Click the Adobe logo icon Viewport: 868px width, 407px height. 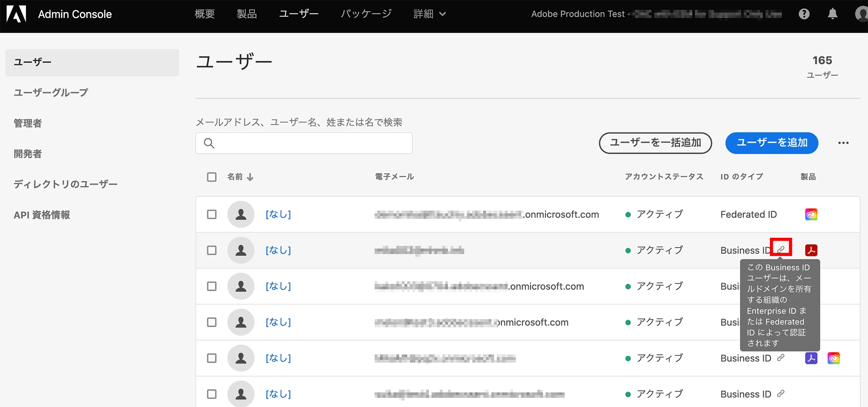(x=16, y=14)
